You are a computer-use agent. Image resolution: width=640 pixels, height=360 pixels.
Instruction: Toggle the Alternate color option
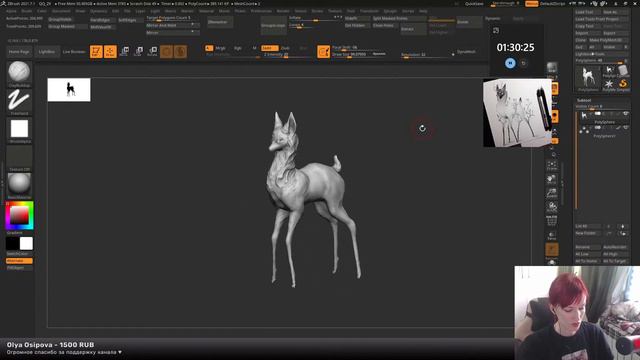pyautogui.click(x=19, y=261)
